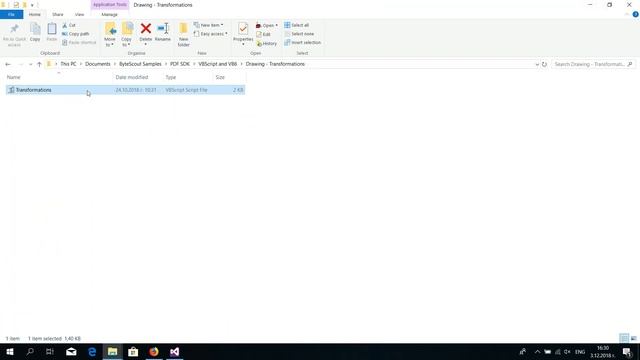This screenshot has width=640, height=360.
Task: Open the Mail app from taskbar
Action: coord(71,351)
